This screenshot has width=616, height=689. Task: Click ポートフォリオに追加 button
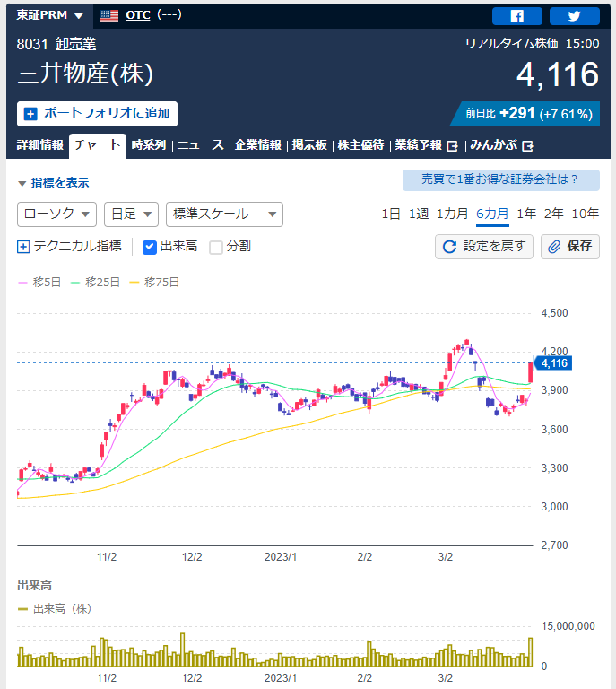pyautogui.click(x=97, y=114)
